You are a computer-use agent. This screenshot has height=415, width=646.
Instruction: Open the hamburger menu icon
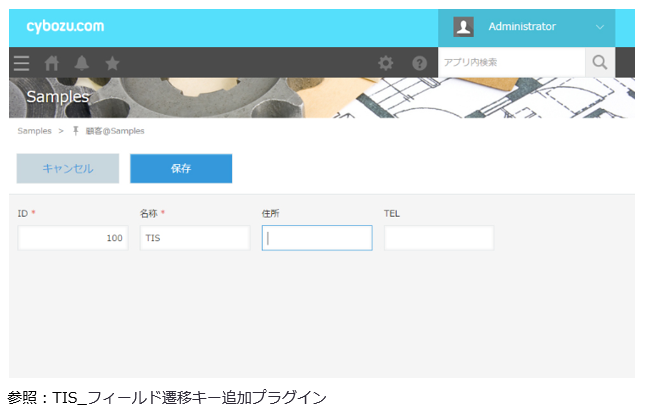(22, 63)
